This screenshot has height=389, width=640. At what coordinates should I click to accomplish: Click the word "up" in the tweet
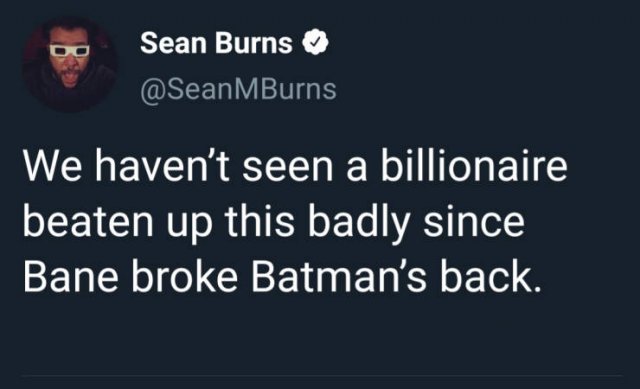coord(189,227)
